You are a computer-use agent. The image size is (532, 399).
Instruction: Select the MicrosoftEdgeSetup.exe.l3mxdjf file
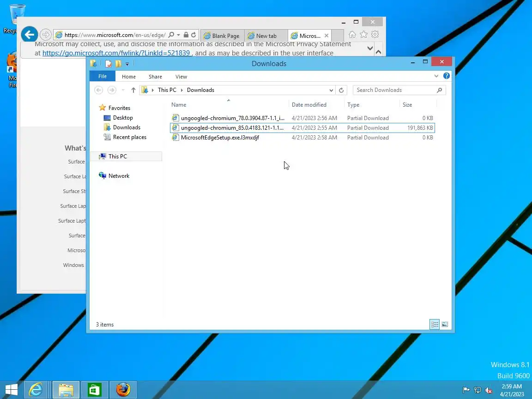(302, 138)
